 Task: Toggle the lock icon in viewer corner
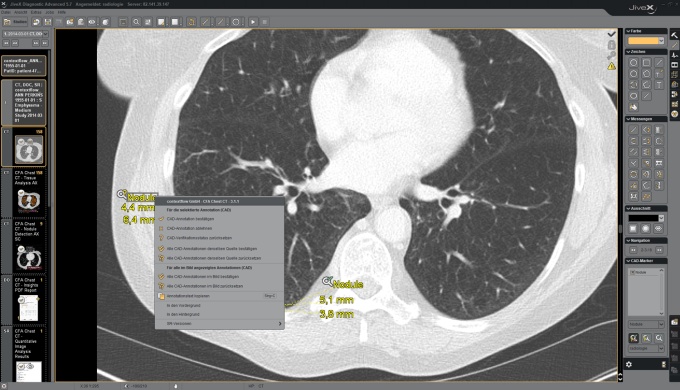[x=611, y=45]
